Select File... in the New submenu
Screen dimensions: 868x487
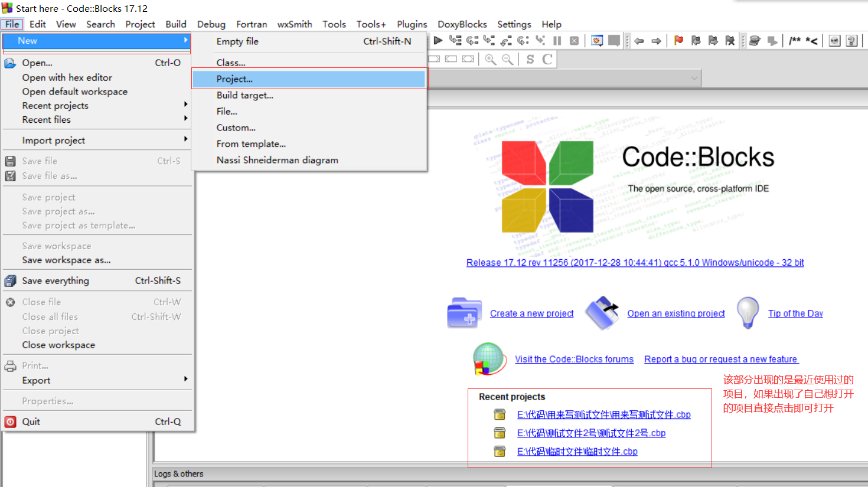point(309,112)
